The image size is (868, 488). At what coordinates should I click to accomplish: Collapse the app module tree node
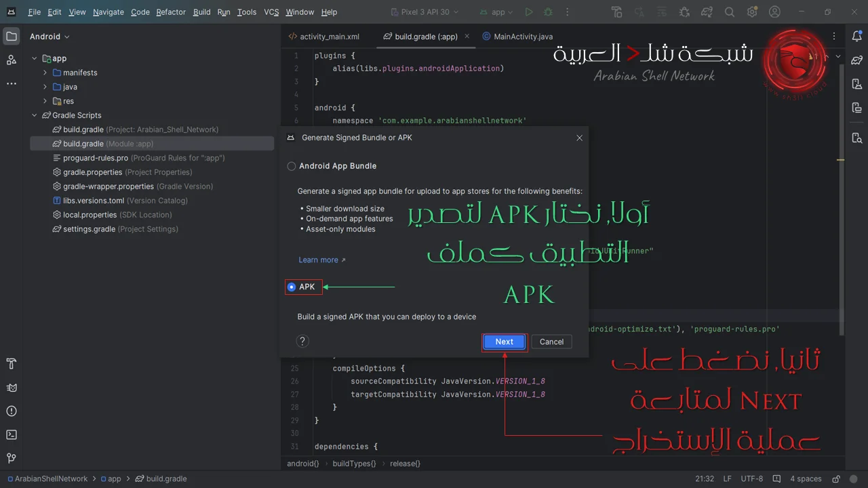point(35,58)
